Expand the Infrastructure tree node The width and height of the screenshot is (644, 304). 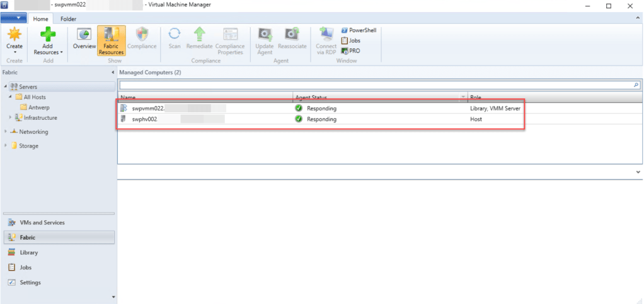[x=10, y=117]
